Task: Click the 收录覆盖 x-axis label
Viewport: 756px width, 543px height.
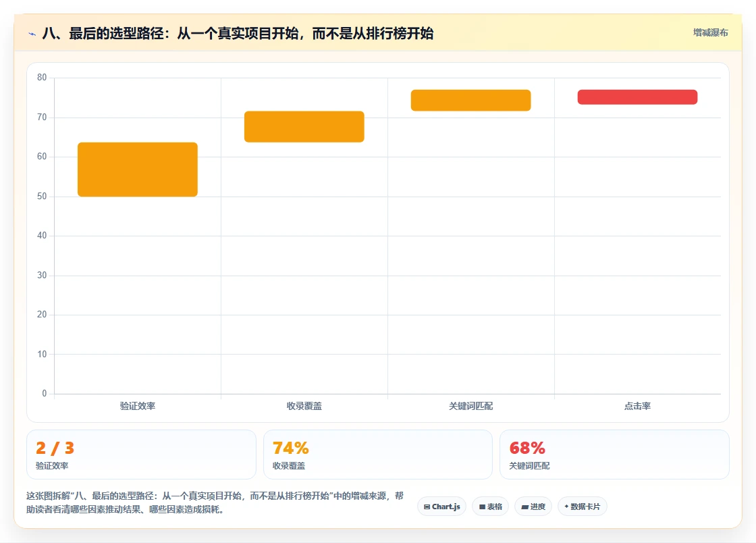Action: 304,406
